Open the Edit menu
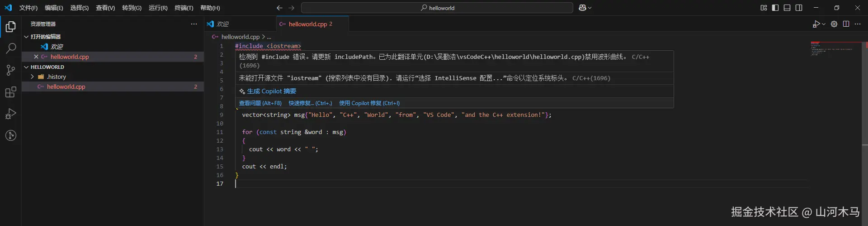 54,8
